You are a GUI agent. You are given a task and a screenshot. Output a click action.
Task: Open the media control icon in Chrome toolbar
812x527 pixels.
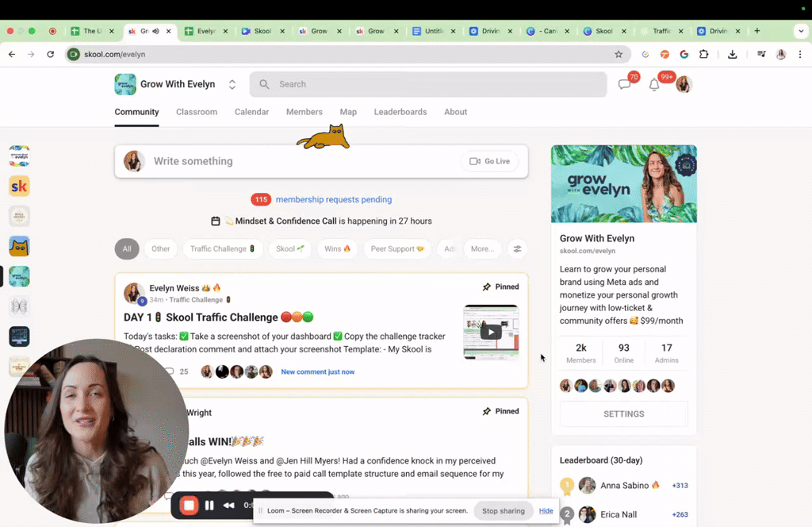[x=761, y=54]
